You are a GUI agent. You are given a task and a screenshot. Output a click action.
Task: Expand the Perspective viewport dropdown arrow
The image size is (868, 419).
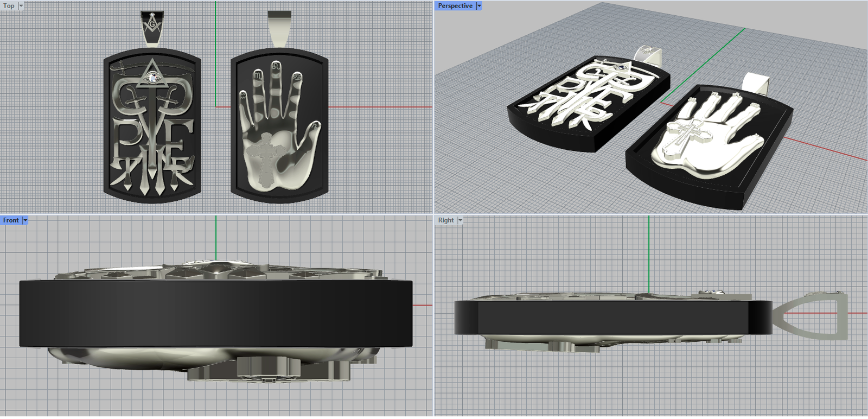479,6
